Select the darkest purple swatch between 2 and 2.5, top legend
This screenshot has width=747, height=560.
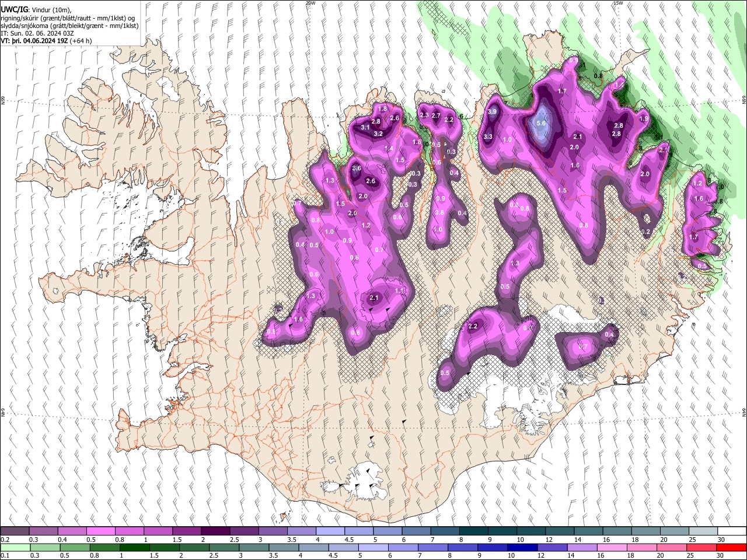pyautogui.click(x=216, y=531)
